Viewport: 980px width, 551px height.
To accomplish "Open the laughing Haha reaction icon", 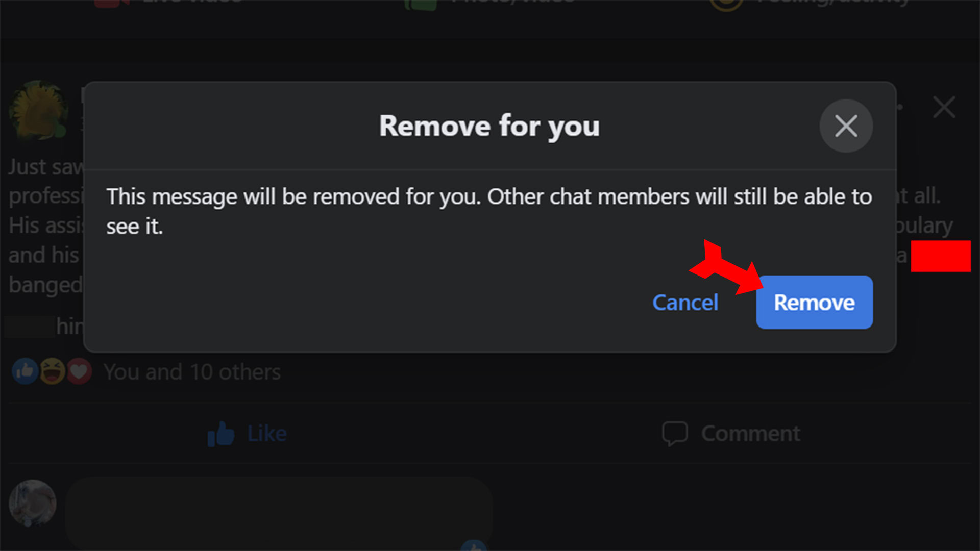I will point(52,371).
